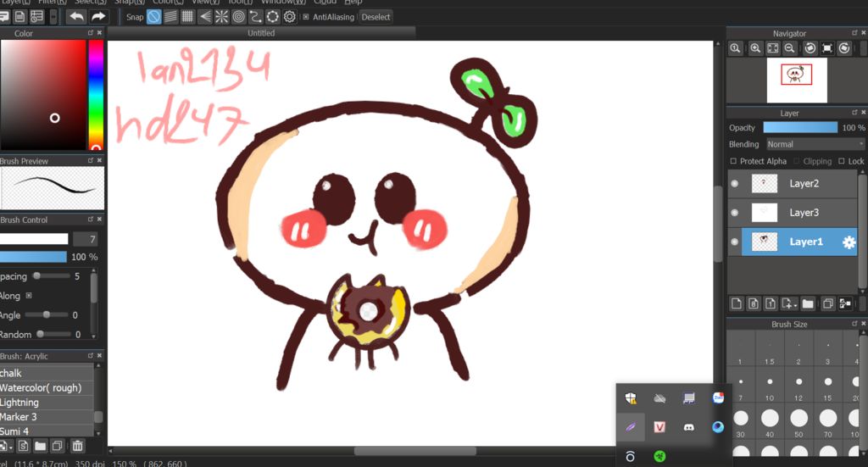
Task: Click the green Razer tray icon
Action: (x=659, y=456)
